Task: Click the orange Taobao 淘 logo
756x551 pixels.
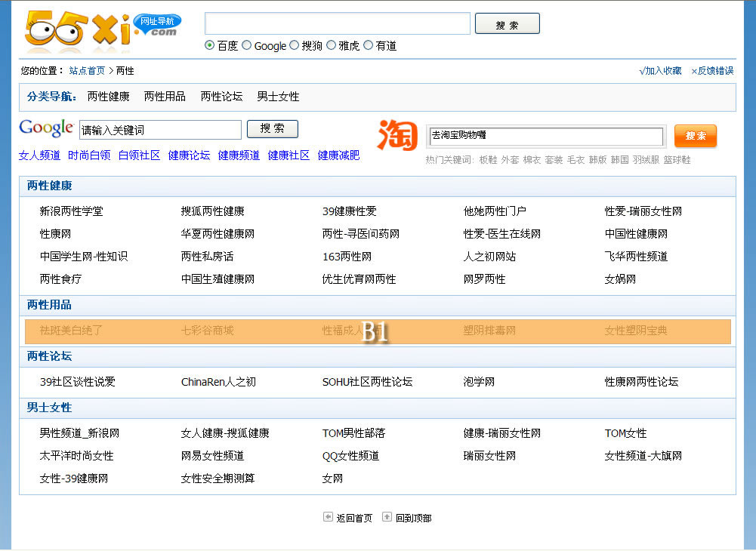Action: tap(397, 135)
